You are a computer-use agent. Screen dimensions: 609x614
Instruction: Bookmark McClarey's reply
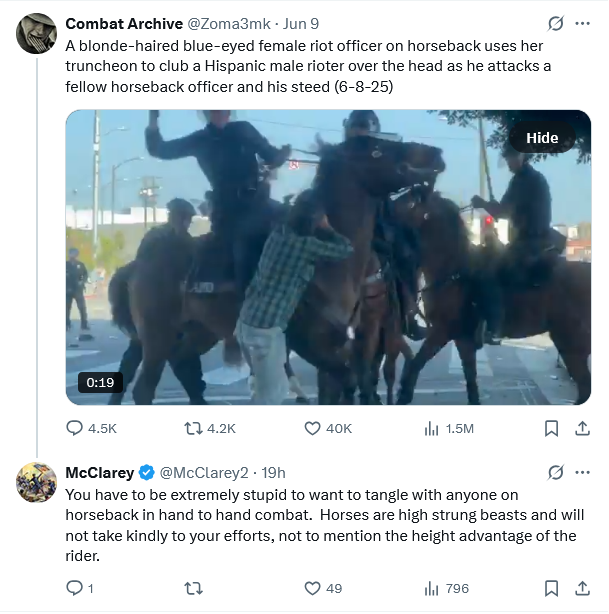coord(550,588)
